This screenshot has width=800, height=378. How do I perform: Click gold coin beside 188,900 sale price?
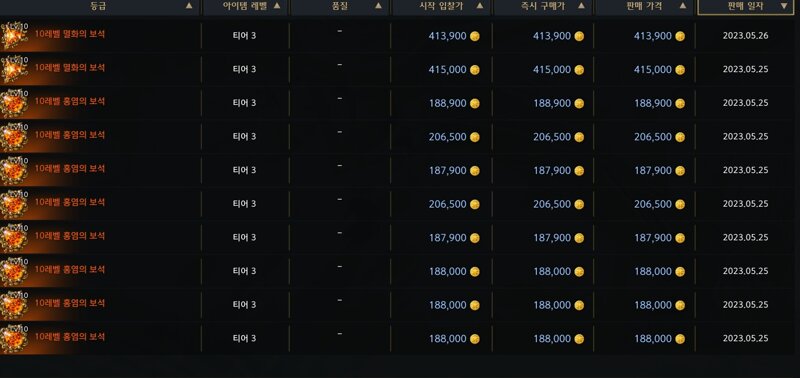pos(680,104)
